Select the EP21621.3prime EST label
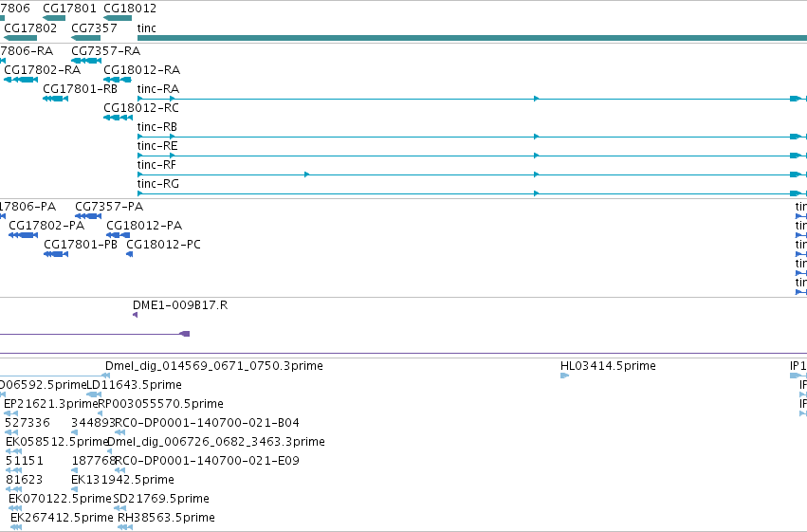807x532 pixels. click(51, 404)
